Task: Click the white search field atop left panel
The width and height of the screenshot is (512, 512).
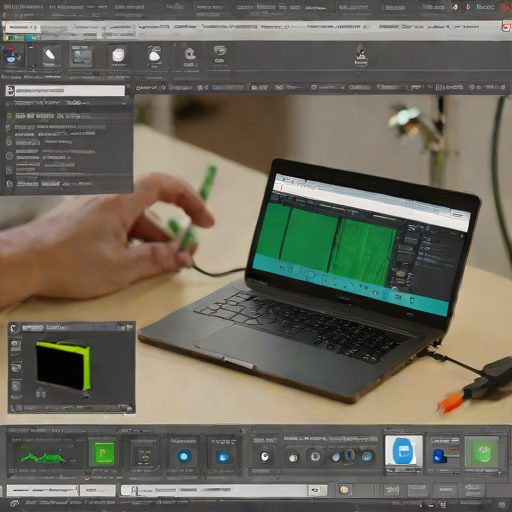Action: [66, 90]
